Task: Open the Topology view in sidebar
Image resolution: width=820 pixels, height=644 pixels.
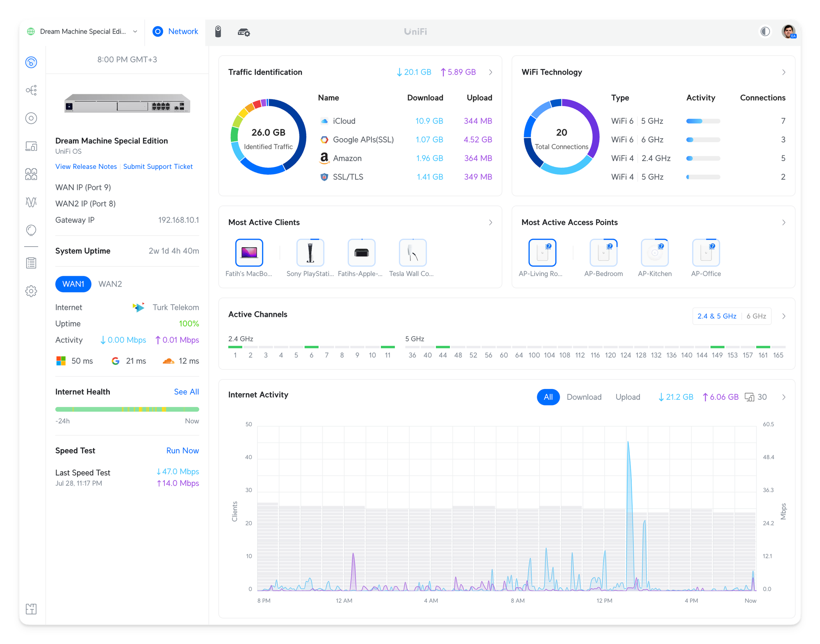Action: pyautogui.click(x=31, y=90)
